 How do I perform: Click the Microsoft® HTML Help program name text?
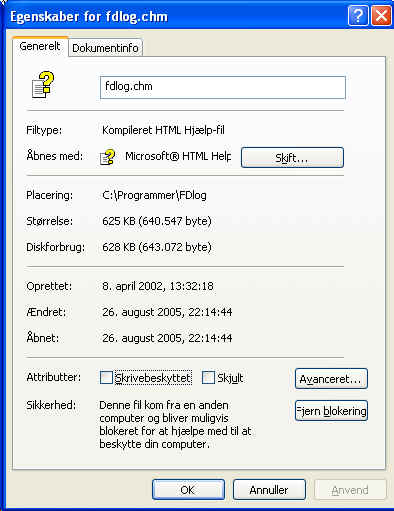(178, 156)
